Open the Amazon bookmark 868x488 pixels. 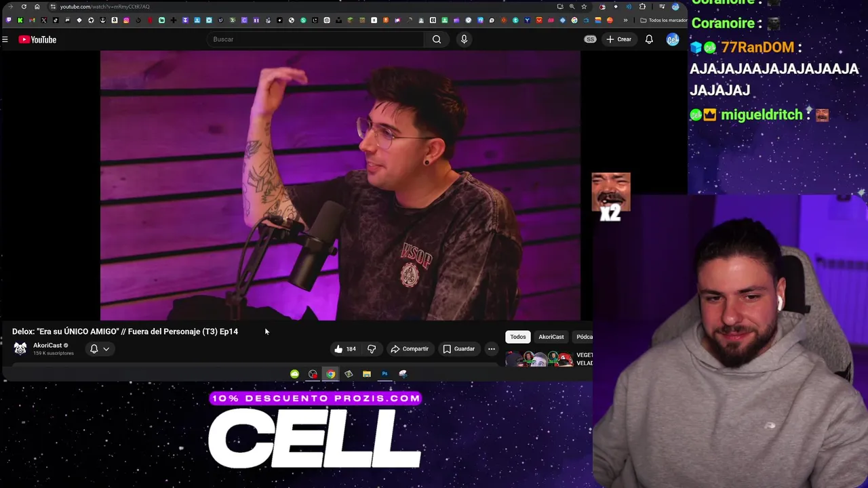115,20
